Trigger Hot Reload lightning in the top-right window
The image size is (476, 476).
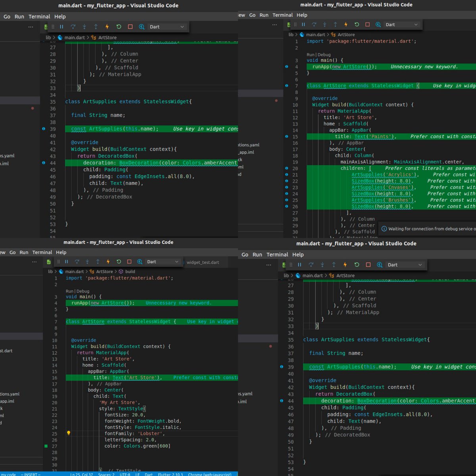click(x=346, y=25)
